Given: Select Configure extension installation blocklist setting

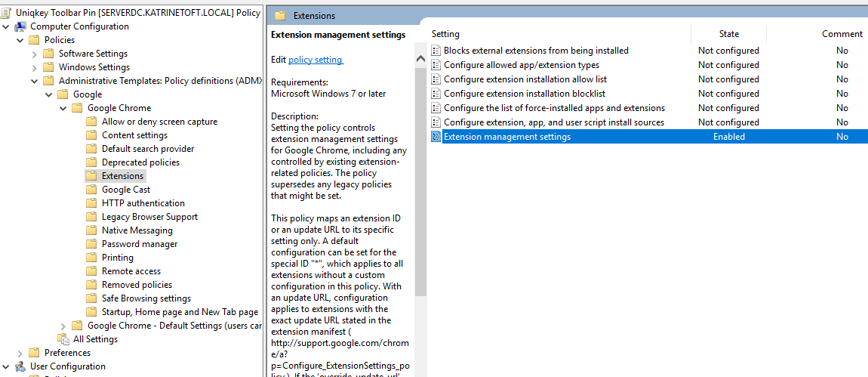Looking at the screenshot, I should point(525,94).
